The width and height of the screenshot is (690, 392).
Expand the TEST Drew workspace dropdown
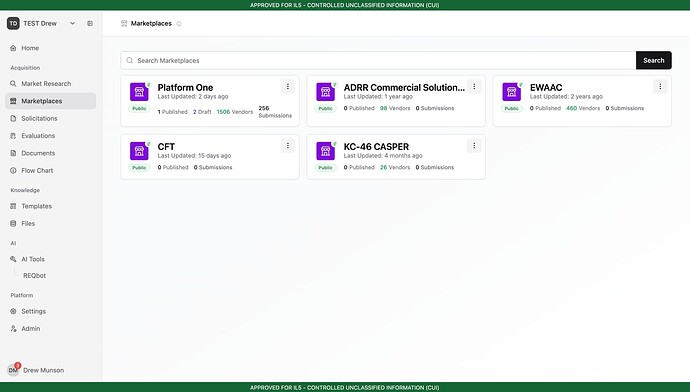click(x=73, y=23)
